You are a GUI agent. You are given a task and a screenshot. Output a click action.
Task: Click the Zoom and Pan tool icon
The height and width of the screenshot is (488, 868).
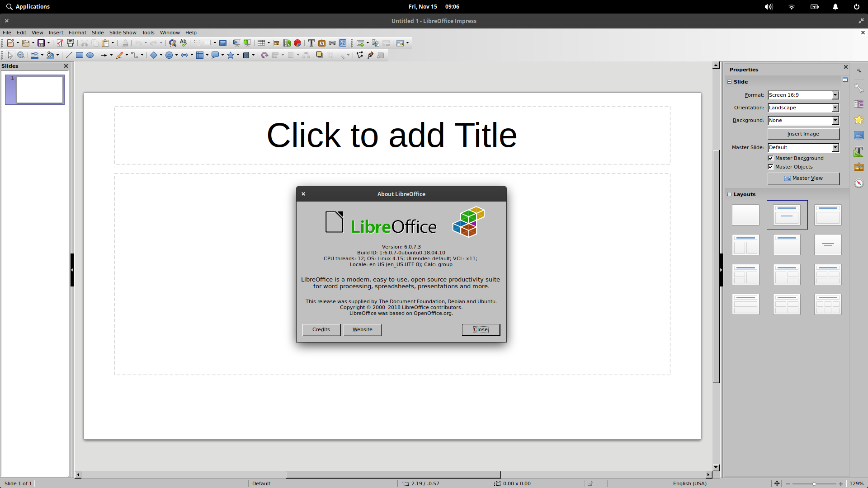[21, 55]
